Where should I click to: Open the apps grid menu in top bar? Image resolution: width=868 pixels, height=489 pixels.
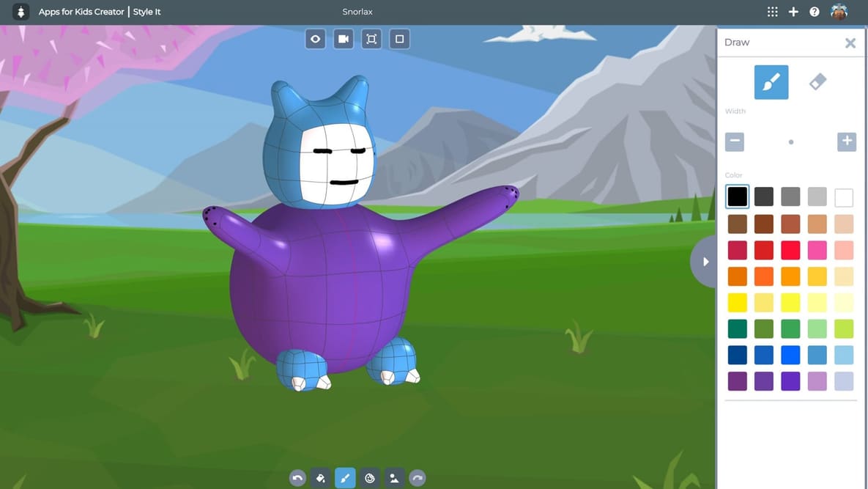click(x=772, y=11)
